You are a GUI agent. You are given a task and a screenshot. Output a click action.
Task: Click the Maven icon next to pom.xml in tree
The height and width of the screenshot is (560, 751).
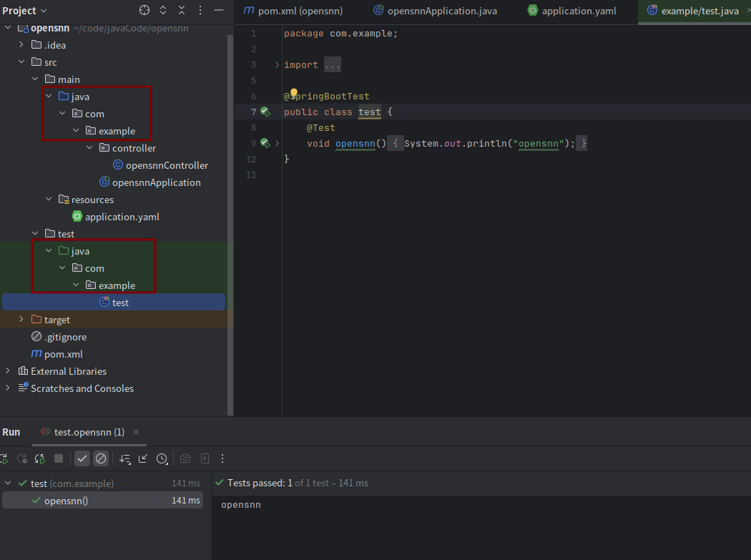click(x=36, y=353)
